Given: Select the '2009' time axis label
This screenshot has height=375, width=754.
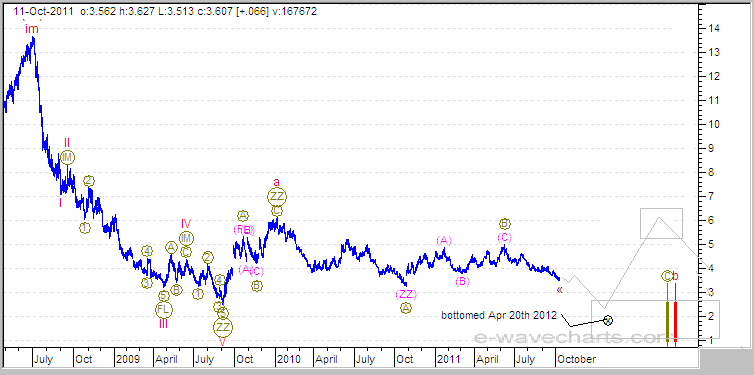Looking at the screenshot, I should pos(127,359).
